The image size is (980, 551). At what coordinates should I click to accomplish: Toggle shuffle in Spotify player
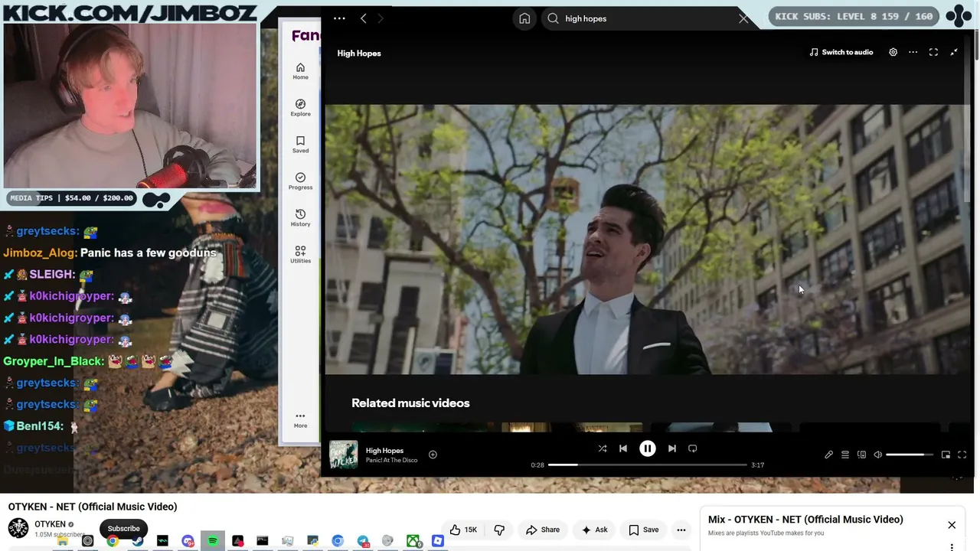point(603,448)
